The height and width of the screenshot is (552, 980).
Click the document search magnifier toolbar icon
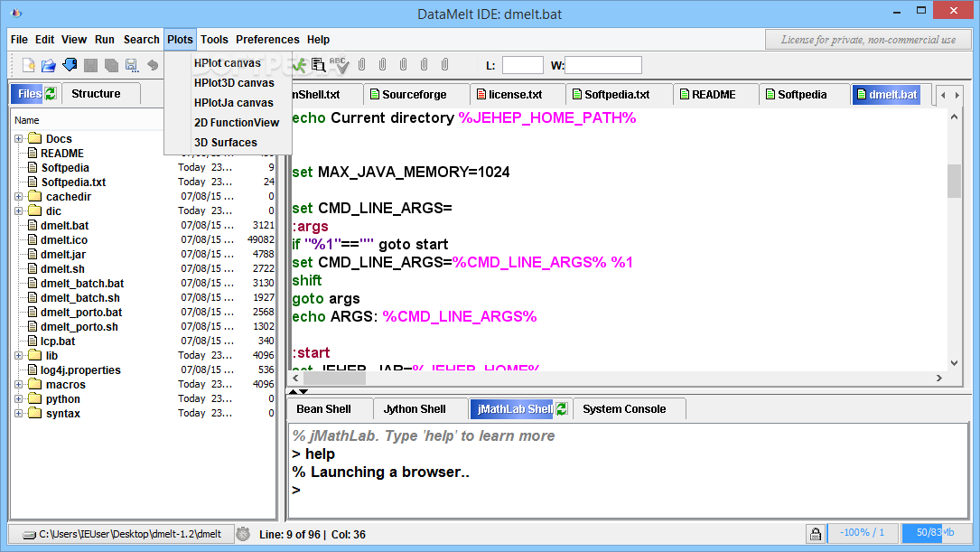(x=319, y=64)
